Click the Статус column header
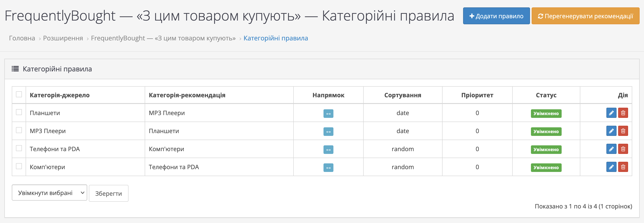 546,95
